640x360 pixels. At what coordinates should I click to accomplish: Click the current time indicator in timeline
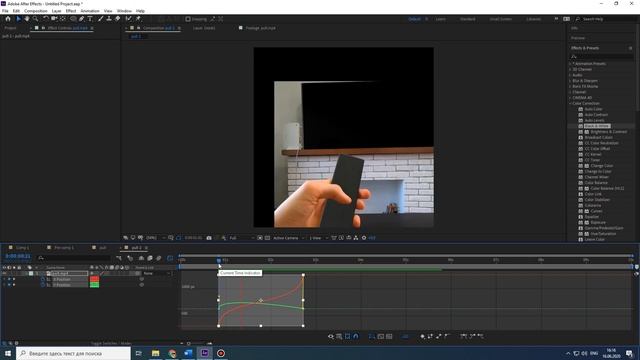coord(219,260)
